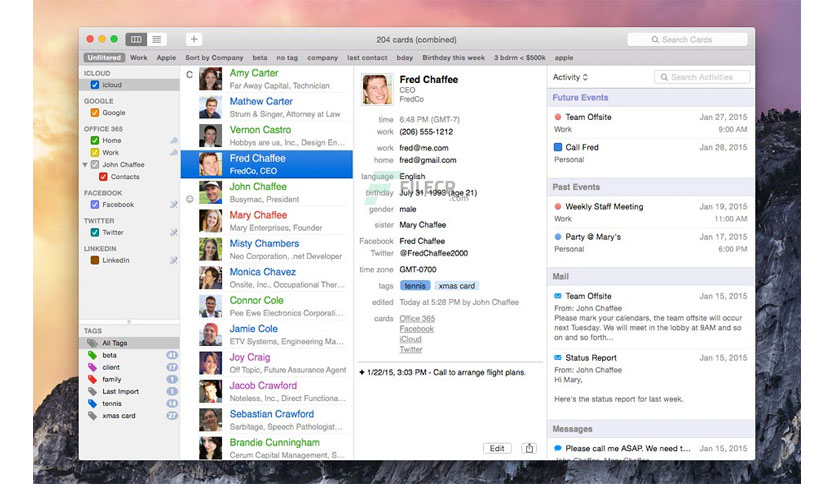
Task: Toggle the red Contacts checkbox
Action: (103, 176)
